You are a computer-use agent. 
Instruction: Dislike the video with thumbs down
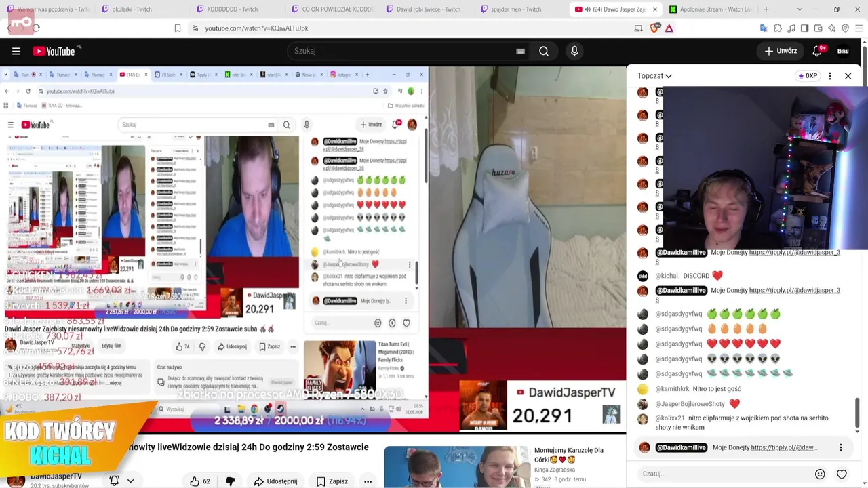(231, 481)
